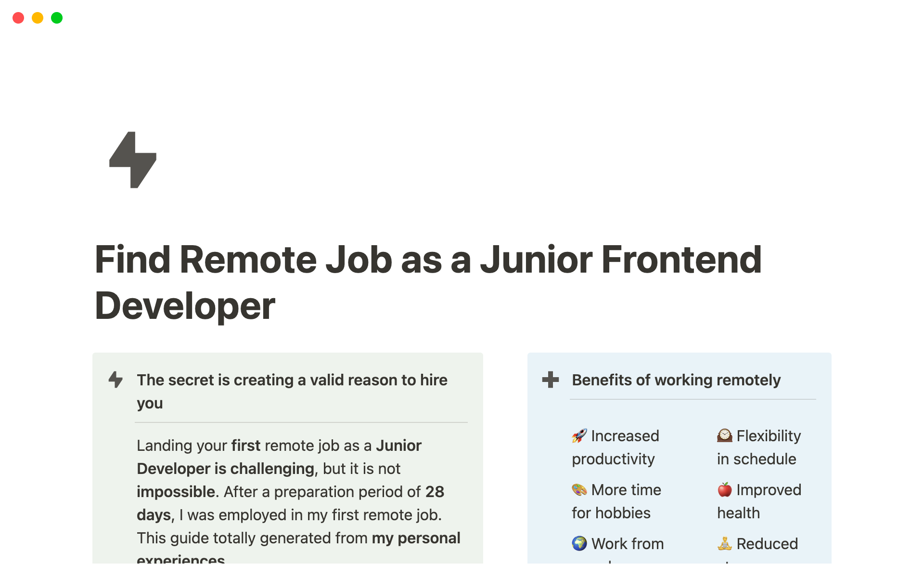Click the globe emoji next to Work from

click(579, 544)
